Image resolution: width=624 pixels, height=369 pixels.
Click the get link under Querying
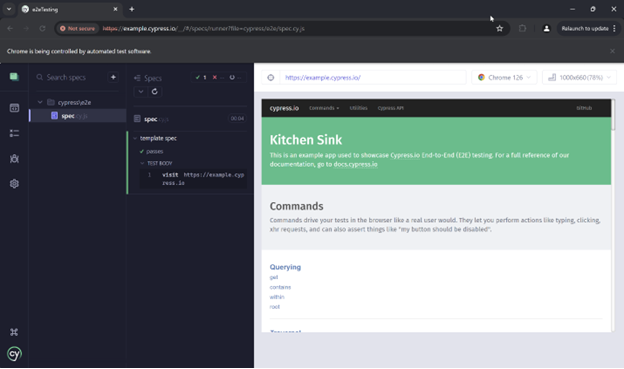tap(274, 277)
